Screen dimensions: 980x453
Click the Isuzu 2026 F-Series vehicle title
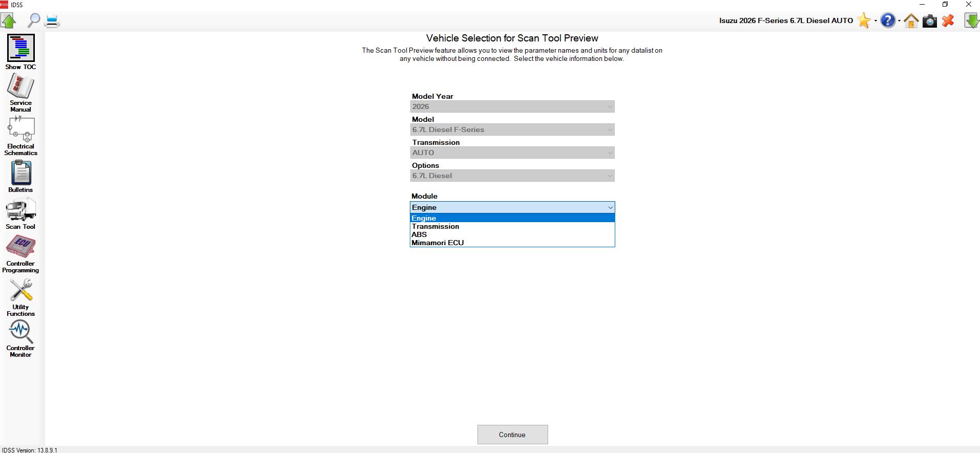point(786,21)
